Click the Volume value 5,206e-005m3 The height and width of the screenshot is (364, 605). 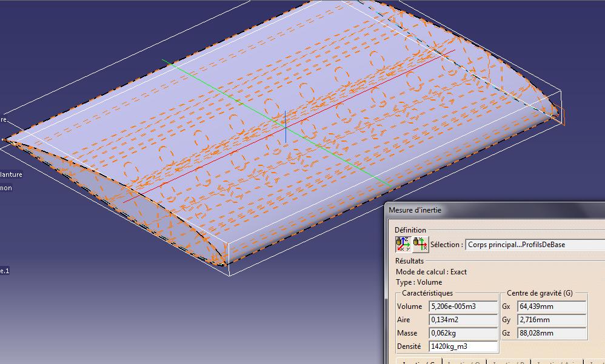tap(463, 306)
